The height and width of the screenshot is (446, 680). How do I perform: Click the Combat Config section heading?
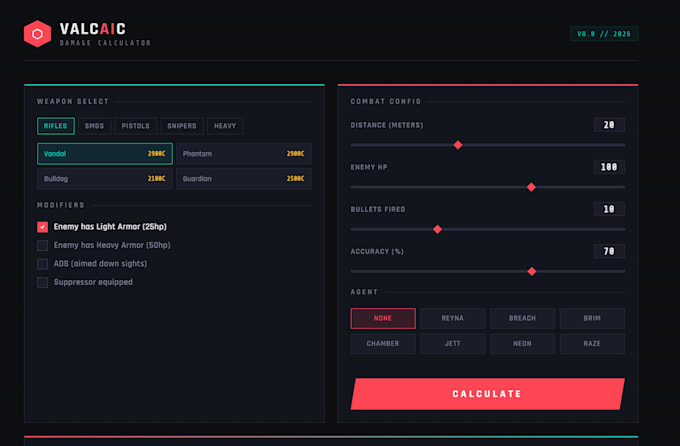tap(386, 102)
